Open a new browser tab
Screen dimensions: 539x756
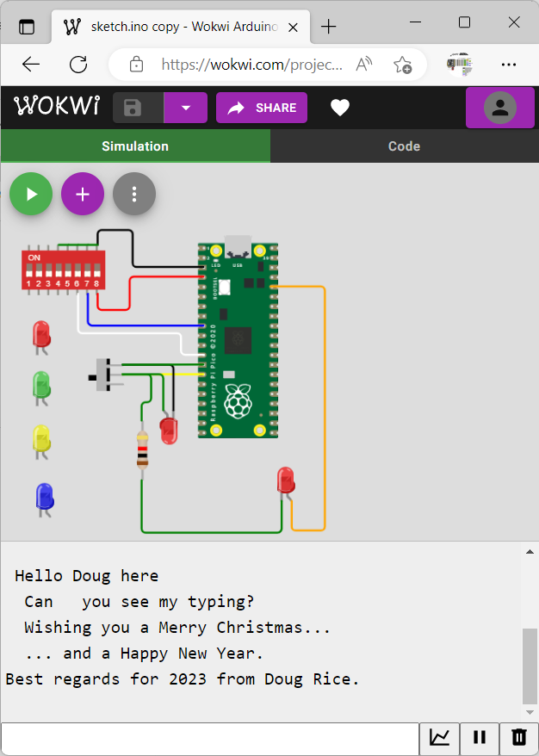pyautogui.click(x=328, y=26)
